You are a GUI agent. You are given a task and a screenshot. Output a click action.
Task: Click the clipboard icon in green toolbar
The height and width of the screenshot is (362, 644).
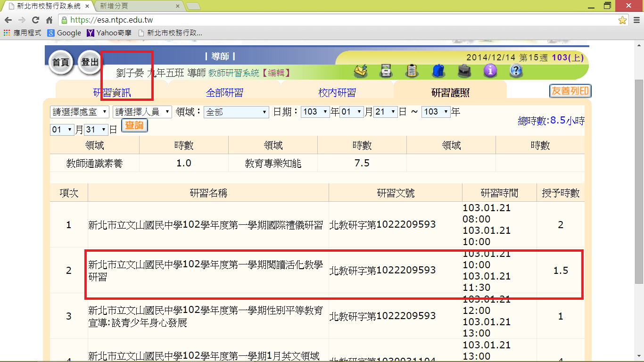click(x=412, y=71)
